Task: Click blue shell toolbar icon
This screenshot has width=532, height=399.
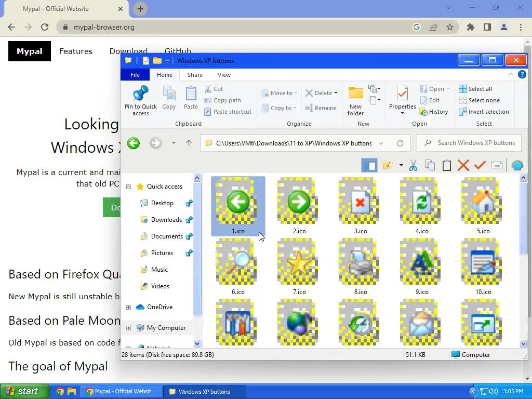Action: (517, 165)
